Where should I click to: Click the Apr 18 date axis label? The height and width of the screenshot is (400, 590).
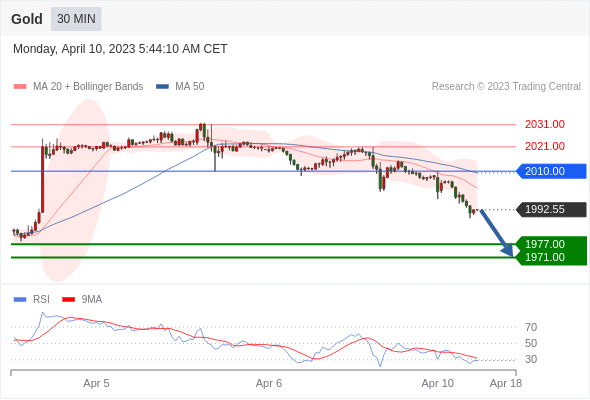click(x=506, y=383)
